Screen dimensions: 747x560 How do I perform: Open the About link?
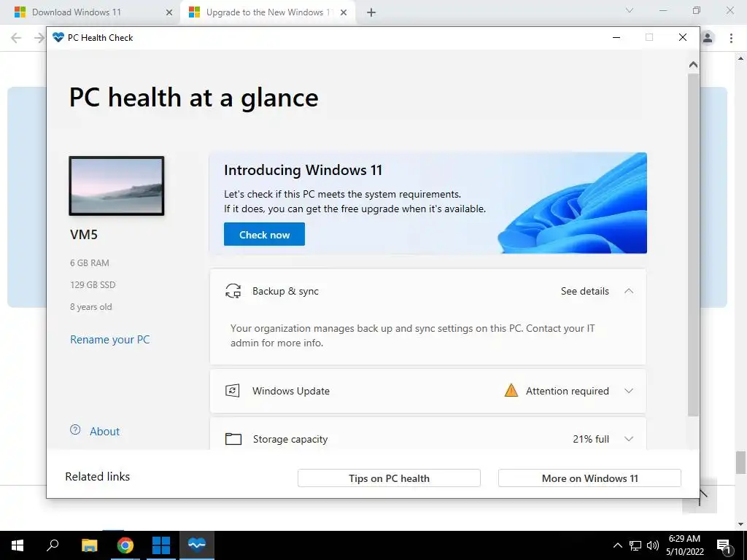coord(105,432)
